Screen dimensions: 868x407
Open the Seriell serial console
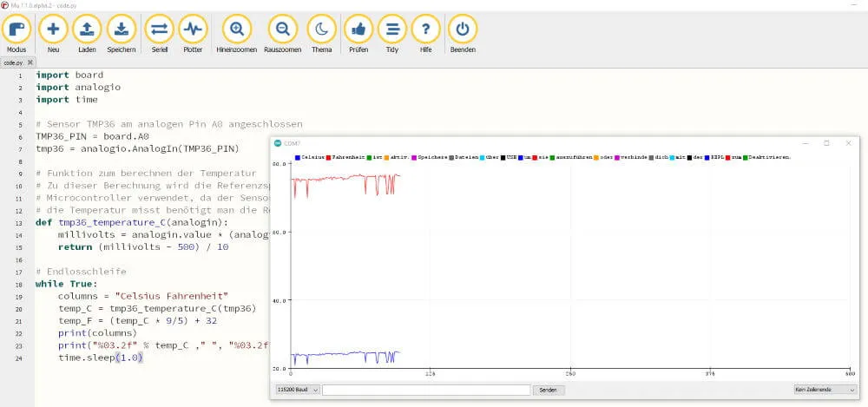click(159, 29)
